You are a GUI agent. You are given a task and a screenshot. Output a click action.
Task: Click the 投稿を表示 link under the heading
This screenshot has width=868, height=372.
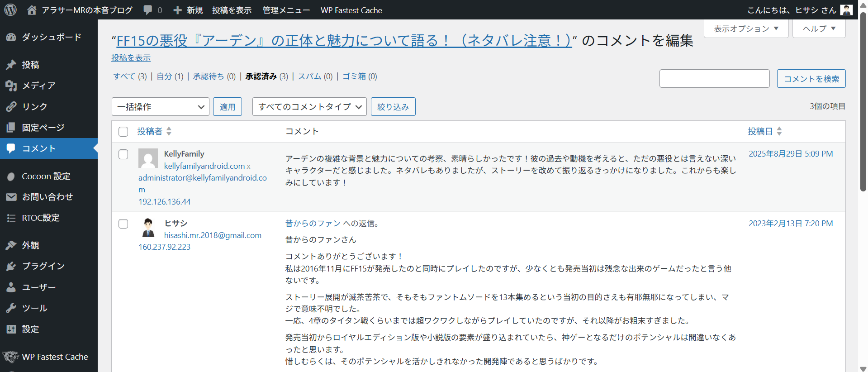coord(131,58)
